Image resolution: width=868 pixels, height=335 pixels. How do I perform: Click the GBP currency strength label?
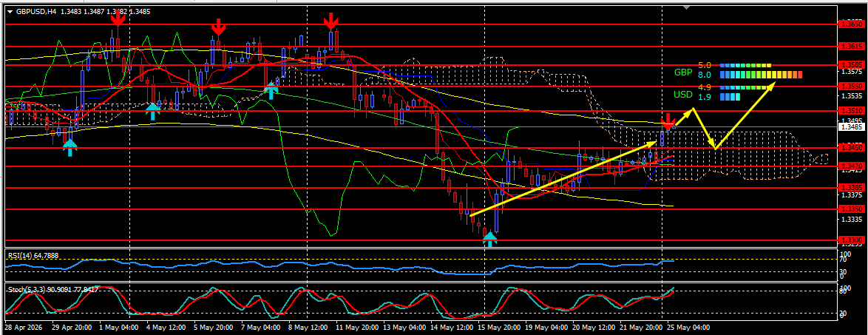pyautogui.click(x=683, y=72)
